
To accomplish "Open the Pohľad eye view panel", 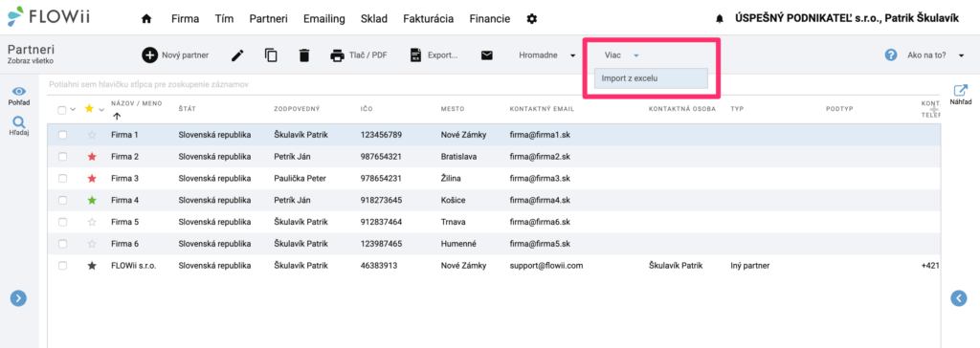I will [19, 96].
